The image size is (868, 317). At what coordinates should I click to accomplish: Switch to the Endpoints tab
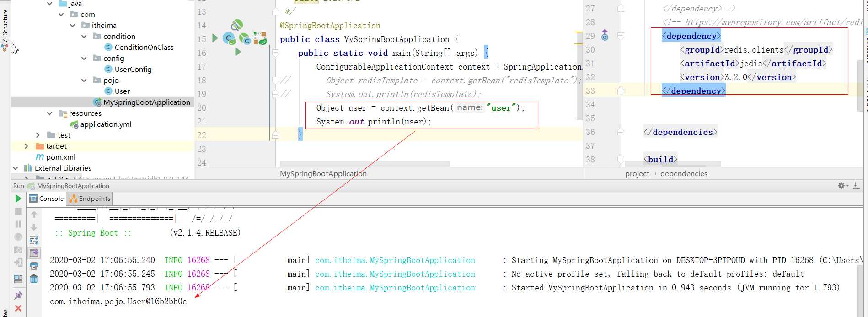tap(90, 199)
